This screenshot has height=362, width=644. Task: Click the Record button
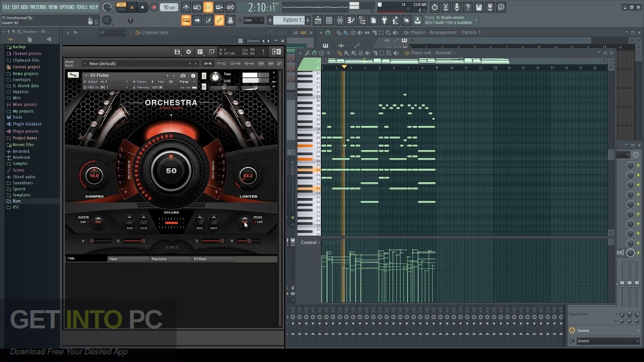coord(154,7)
